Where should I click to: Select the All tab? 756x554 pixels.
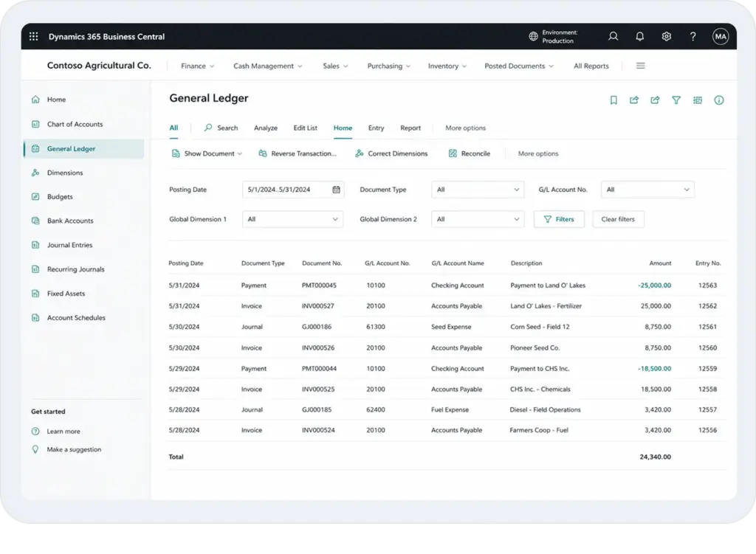[x=173, y=128]
